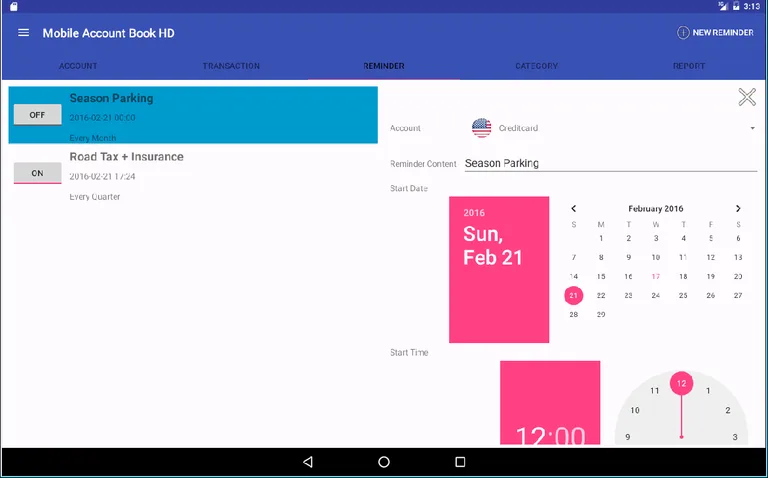Select February 29 in the calendar

601,314
